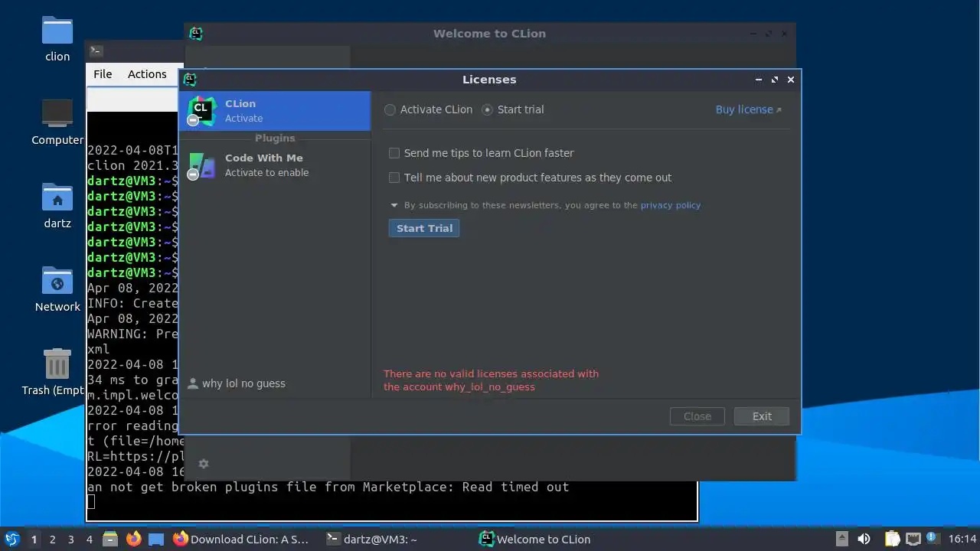Switch to Download CLion Firefox taskbar window

coord(241,539)
